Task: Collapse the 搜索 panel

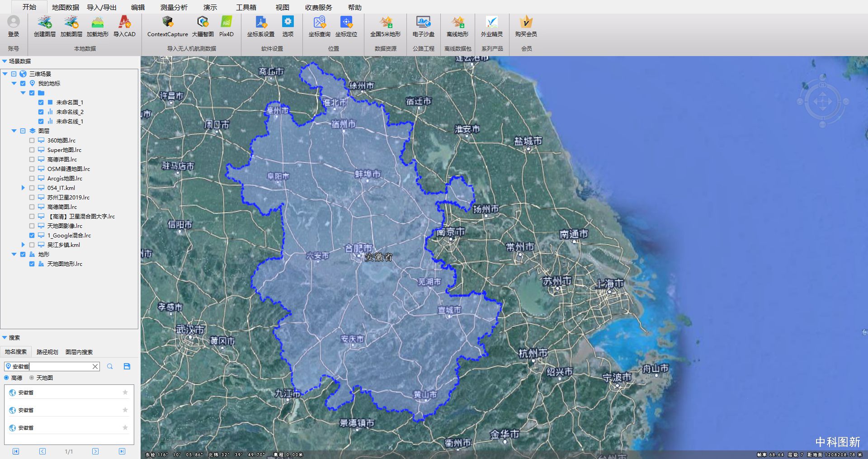Action: click(5, 337)
